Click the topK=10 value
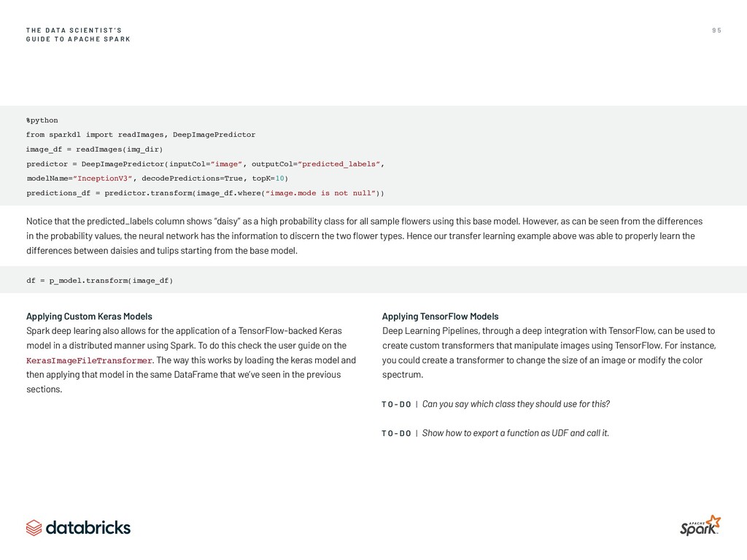Image resolution: width=747 pixels, height=560 pixels. 270,179
